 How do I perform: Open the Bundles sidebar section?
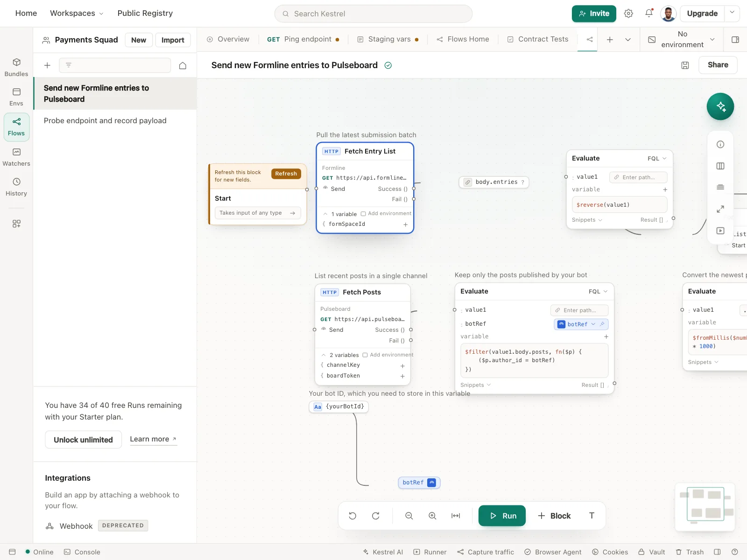pyautogui.click(x=16, y=68)
